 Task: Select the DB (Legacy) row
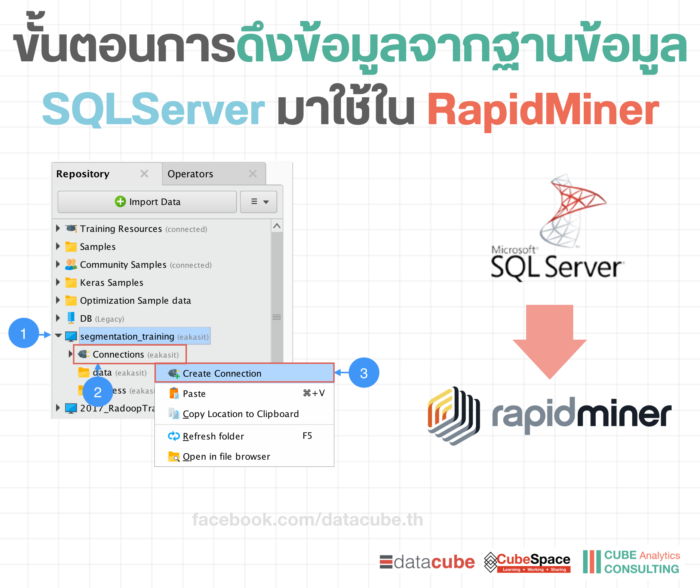(x=162, y=318)
